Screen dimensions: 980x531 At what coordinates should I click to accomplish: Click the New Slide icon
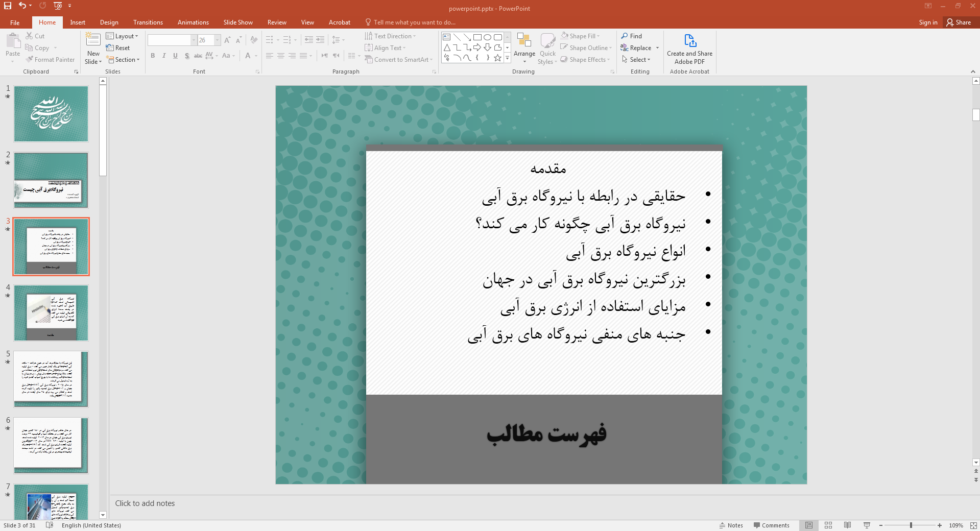[93, 43]
